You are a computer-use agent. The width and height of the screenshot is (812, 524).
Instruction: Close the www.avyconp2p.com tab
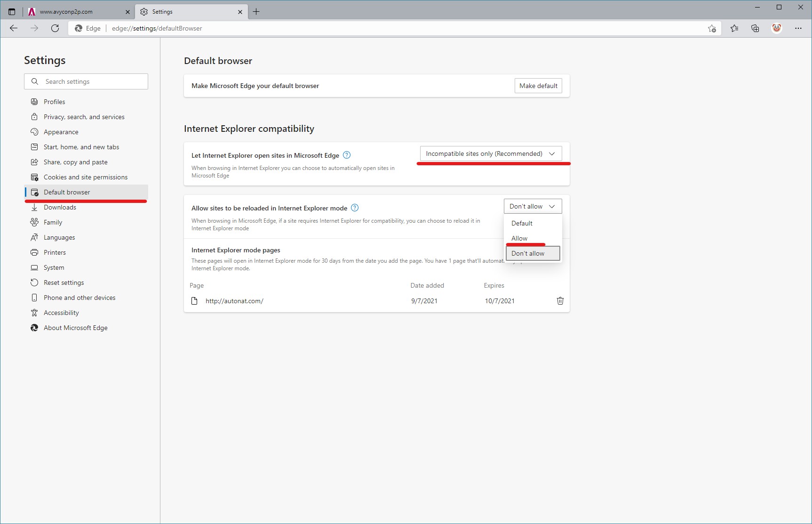pos(127,12)
